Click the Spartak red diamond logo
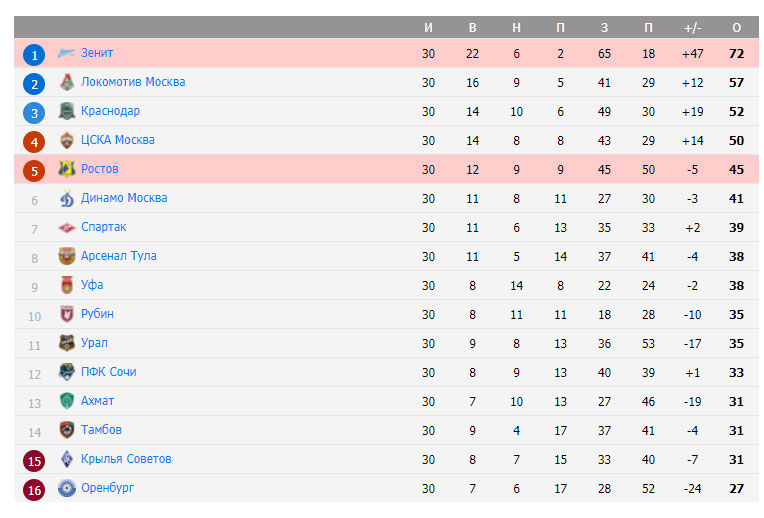The width and height of the screenshot is (764, 518). point(67,227)
